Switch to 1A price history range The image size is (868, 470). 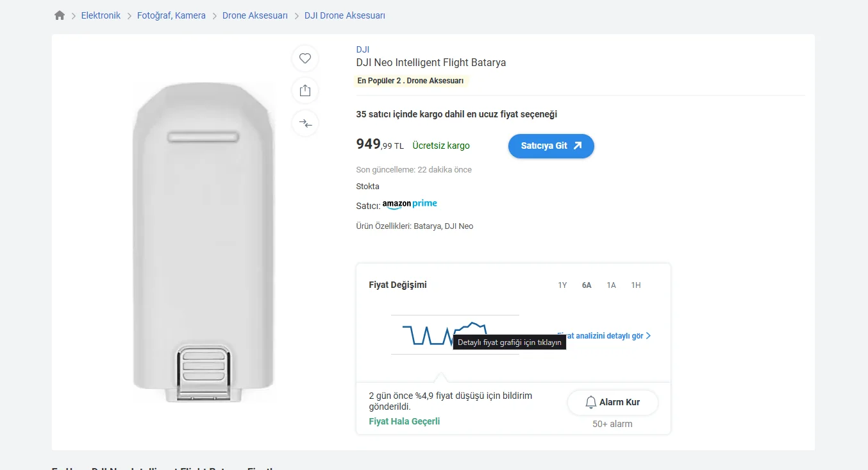(612, 285)
